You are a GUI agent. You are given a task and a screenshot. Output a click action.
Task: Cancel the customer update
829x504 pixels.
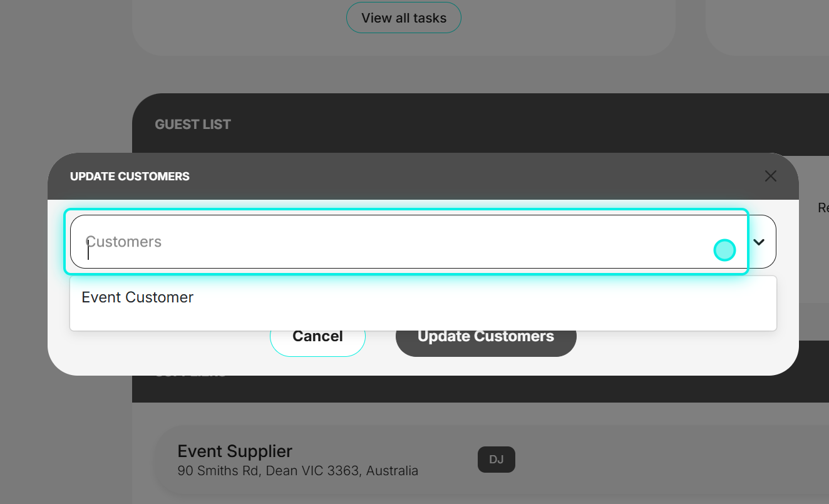(317, 336)
